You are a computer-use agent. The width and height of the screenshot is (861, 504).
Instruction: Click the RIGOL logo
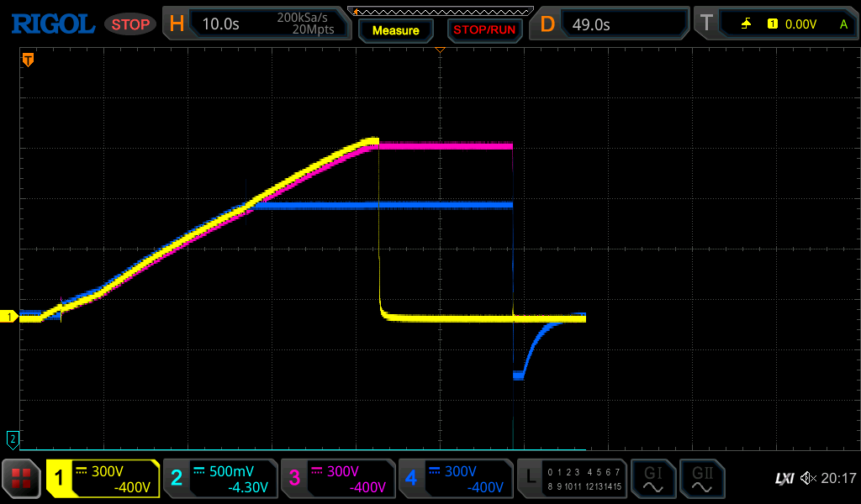pos(52,24)
